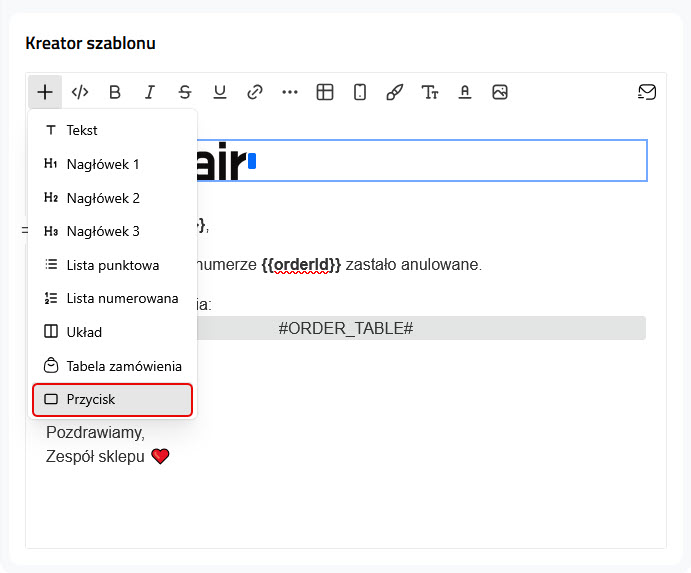691x573 pixels.
Task: Toggle italic formatting
Action: (x=150, y=92)
